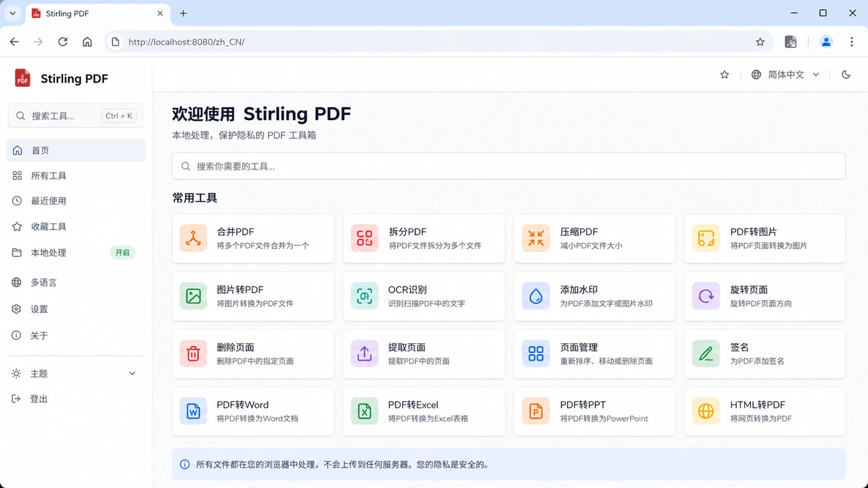Open the 简体中文 language dropdown
868x488 pixels.
point(786,74)
